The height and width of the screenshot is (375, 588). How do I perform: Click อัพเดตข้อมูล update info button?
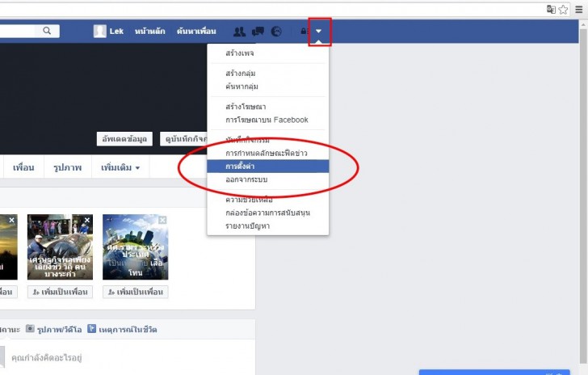click(124, 139)
